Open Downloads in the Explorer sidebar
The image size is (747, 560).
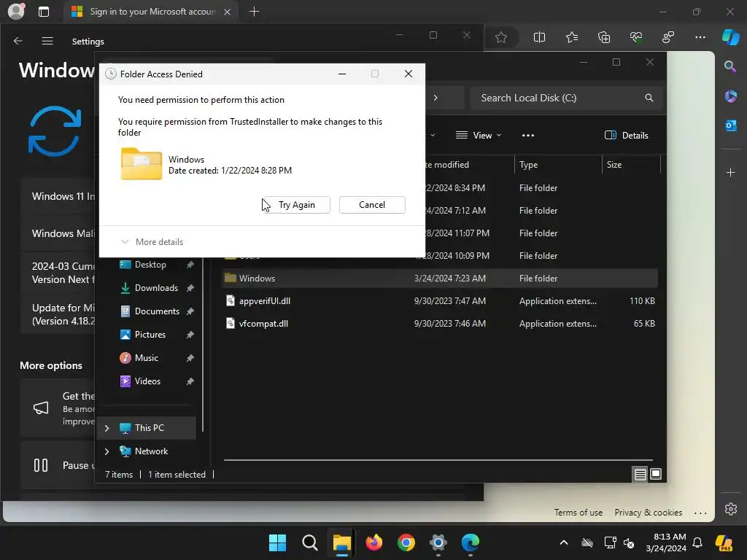(x=156, y=287)
